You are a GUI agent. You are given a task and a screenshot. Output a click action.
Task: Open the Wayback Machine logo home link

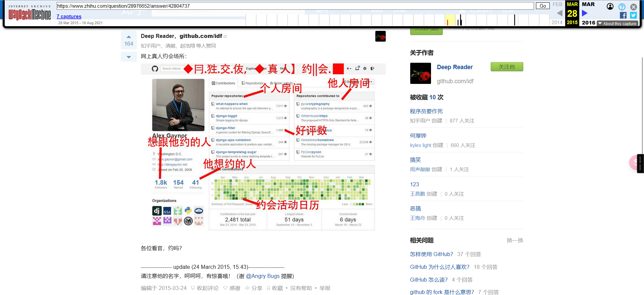point(30,13)
